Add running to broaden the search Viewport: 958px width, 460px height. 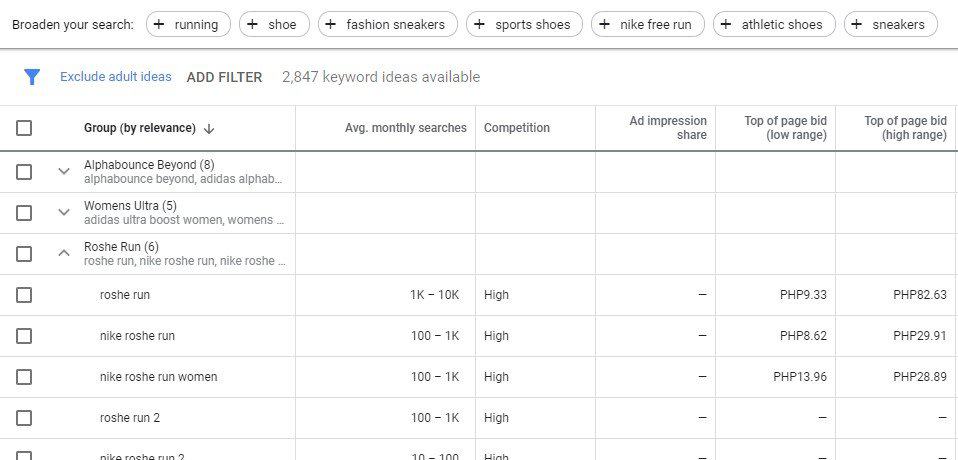point(188,24)
